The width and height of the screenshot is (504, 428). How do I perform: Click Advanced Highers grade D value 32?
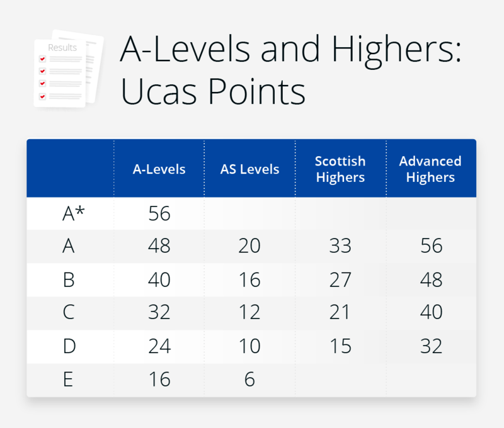click(x=432, y=346)
